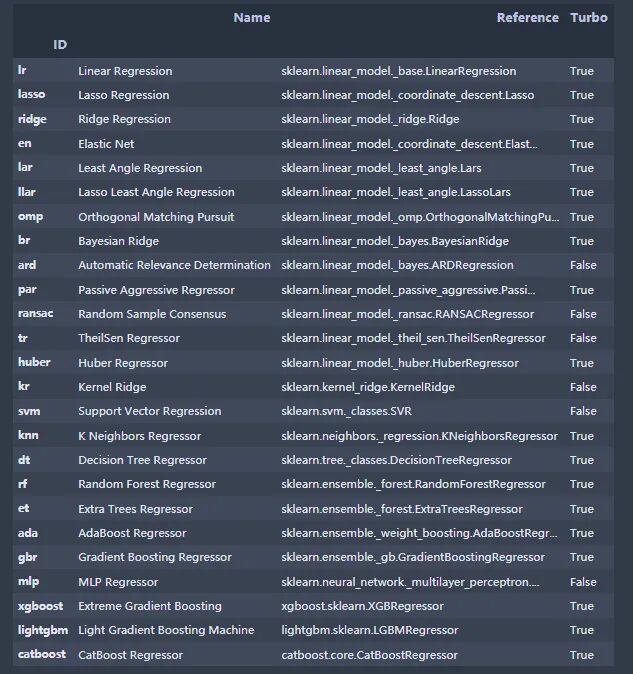The image size is (633, 674).
Task: Click 'Automatic Relevance Determination' name cell
Action: [x=174, y=265]
